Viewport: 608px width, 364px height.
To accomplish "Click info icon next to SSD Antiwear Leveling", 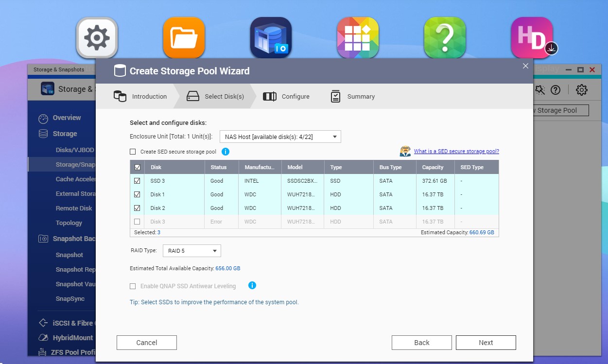I will (252, 286).
